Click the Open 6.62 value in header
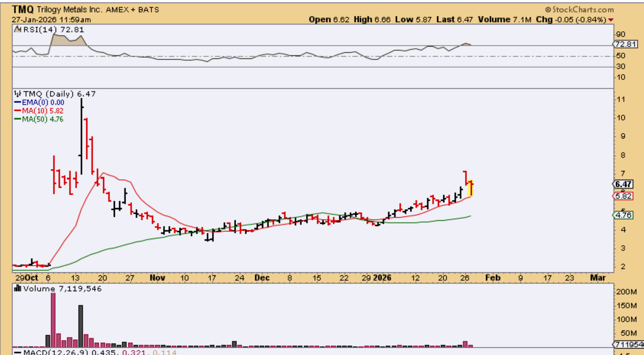The height and width of the screenshot is (355, 644). pos(329,20)
